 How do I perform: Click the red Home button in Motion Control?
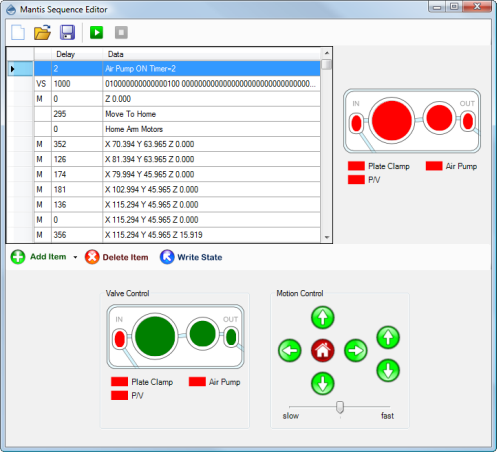tap(322, 351)
